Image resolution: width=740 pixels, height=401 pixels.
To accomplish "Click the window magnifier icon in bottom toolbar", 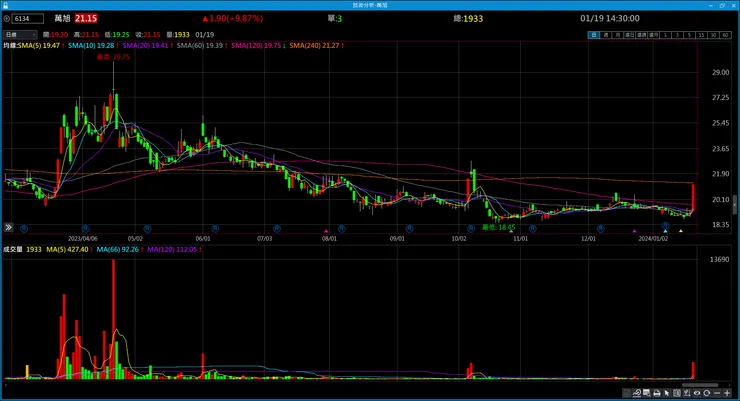I will pyautogui.click(x=647, y=393).
